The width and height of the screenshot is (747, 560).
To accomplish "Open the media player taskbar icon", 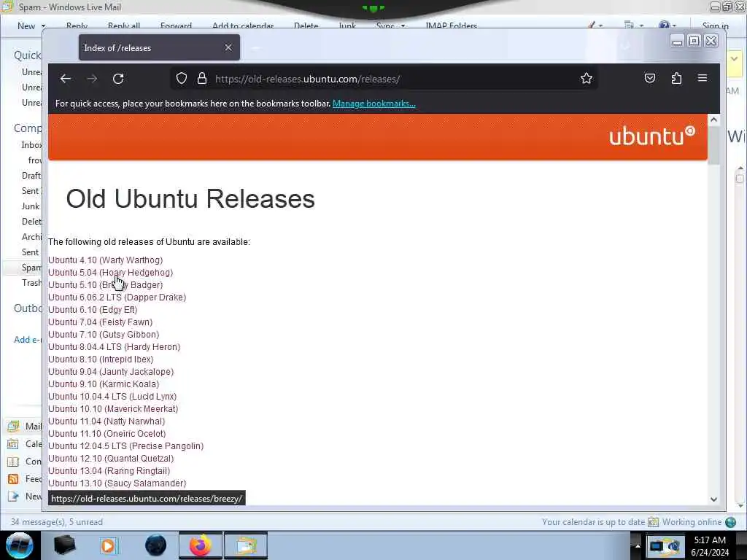I will (x=109, y=545).
